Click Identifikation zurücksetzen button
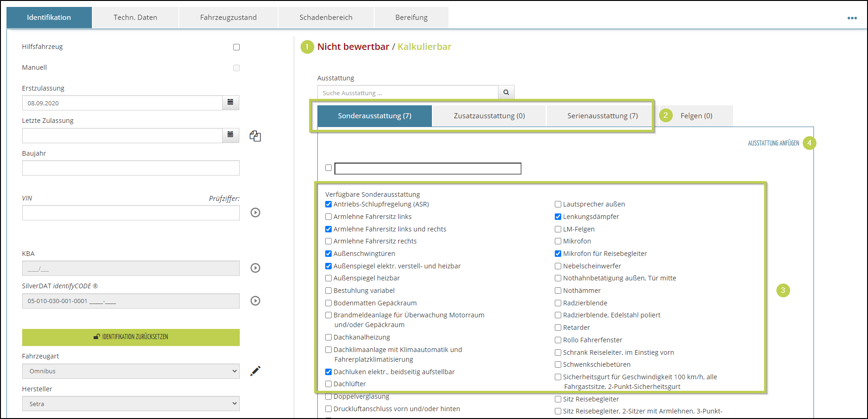Image resolution: width=868 pixels, height=419 pixels. [131, 337]
